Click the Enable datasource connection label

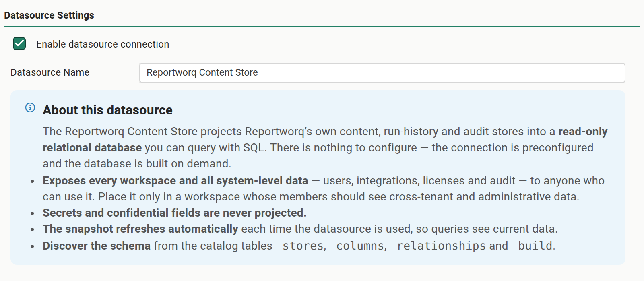[103, 44]
